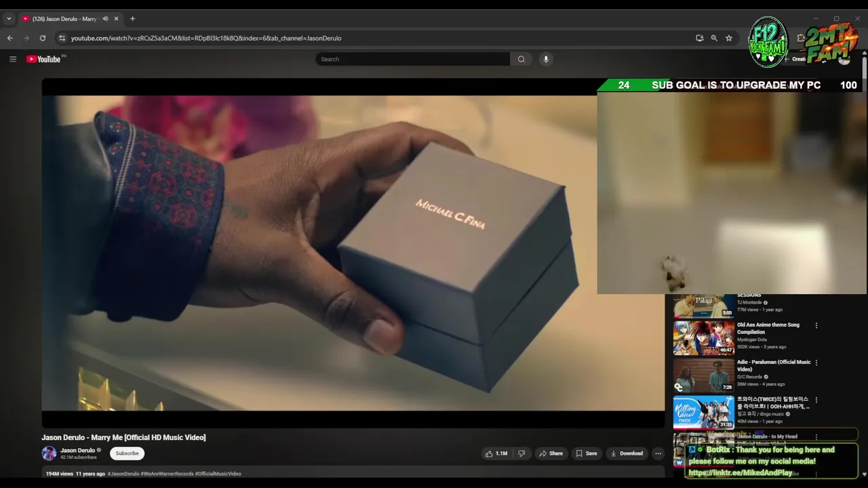Open options menu for Old Ass Anime video
The height and width of the screenshot is (488, 868).
pyautogui.click(x=816, y=325)
